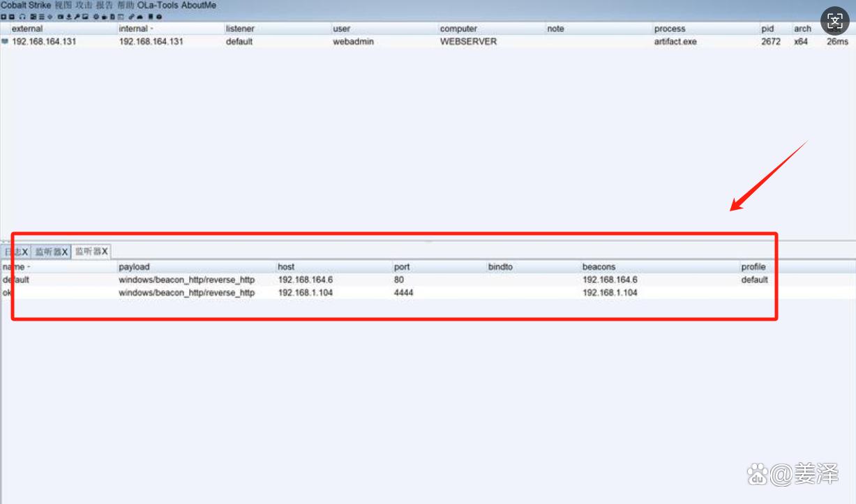
Task: Open the 视图 menu
Action: tap(63, 5)
